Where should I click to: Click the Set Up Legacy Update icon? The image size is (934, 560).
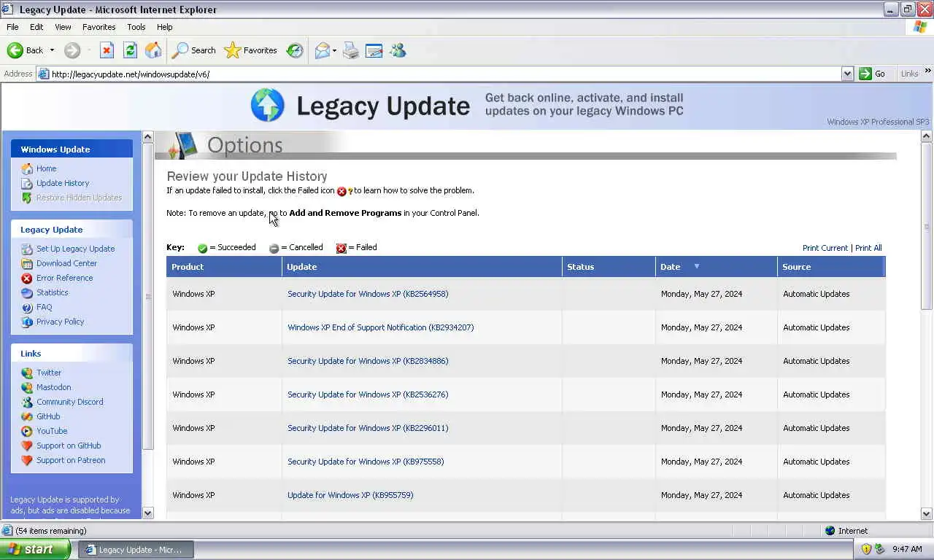[x=27, y=249]
